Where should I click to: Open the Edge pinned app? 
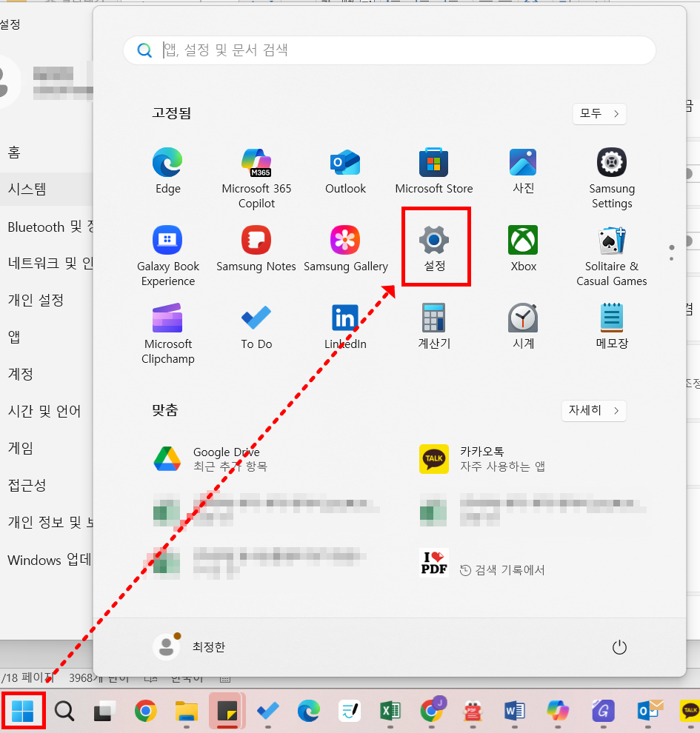[167, 171]
